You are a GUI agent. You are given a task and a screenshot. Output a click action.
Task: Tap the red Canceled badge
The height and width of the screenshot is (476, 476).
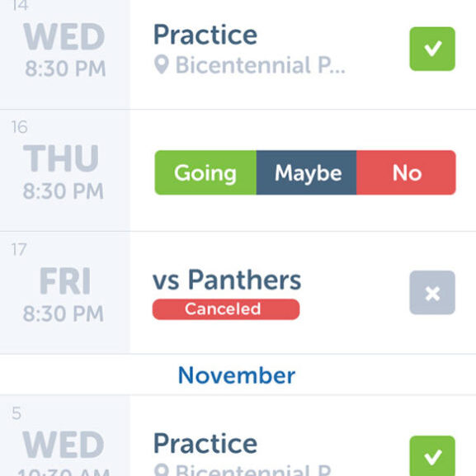pyautogui.click(x=226, y=309)
